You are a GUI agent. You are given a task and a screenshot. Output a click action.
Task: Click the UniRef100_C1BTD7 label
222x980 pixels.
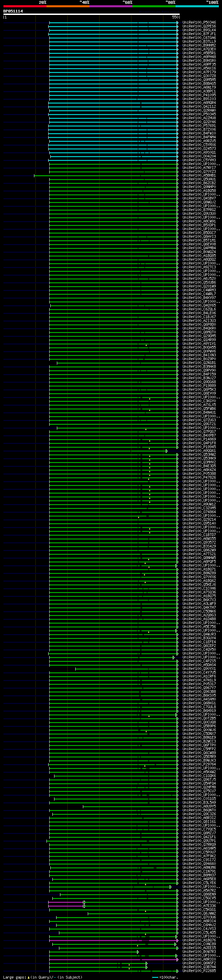click(199, 535)
